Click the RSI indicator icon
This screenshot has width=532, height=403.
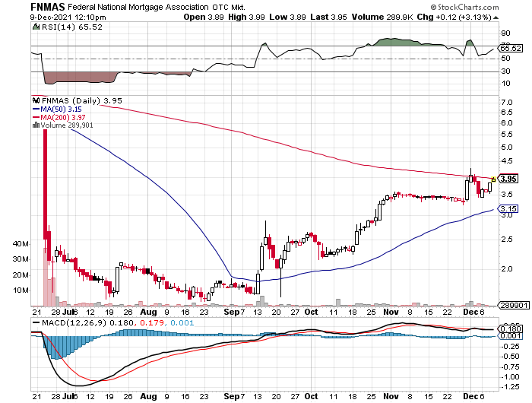(36, 27)
